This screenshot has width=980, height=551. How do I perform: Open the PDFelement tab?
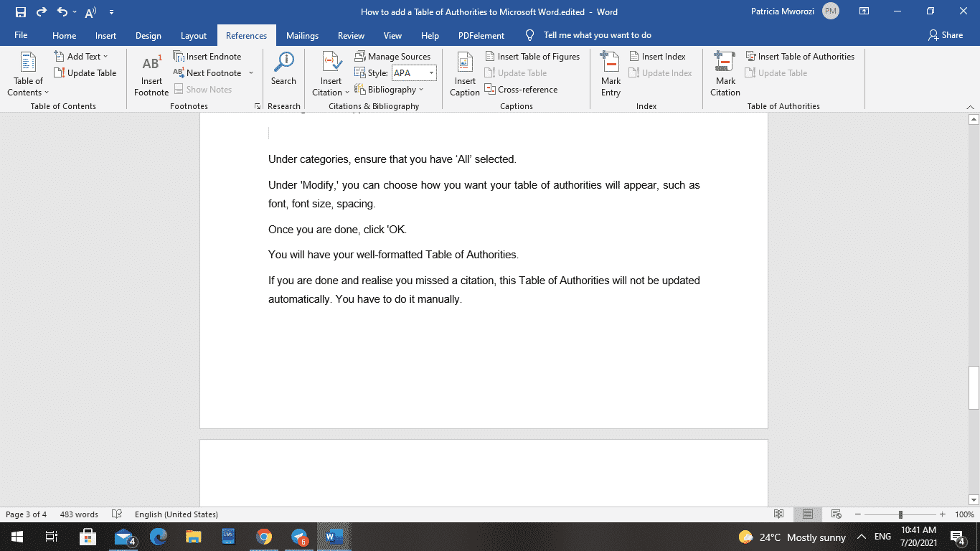(x=481, y=34)
